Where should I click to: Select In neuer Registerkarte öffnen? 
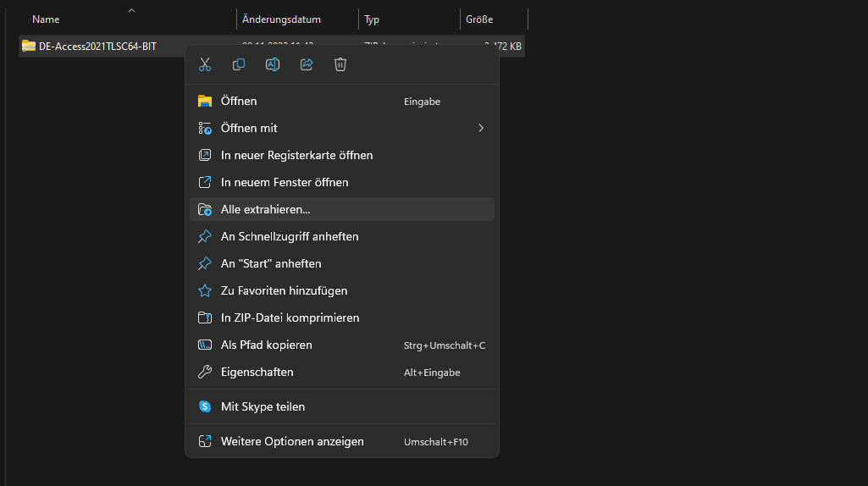click(x=296, y=155)
